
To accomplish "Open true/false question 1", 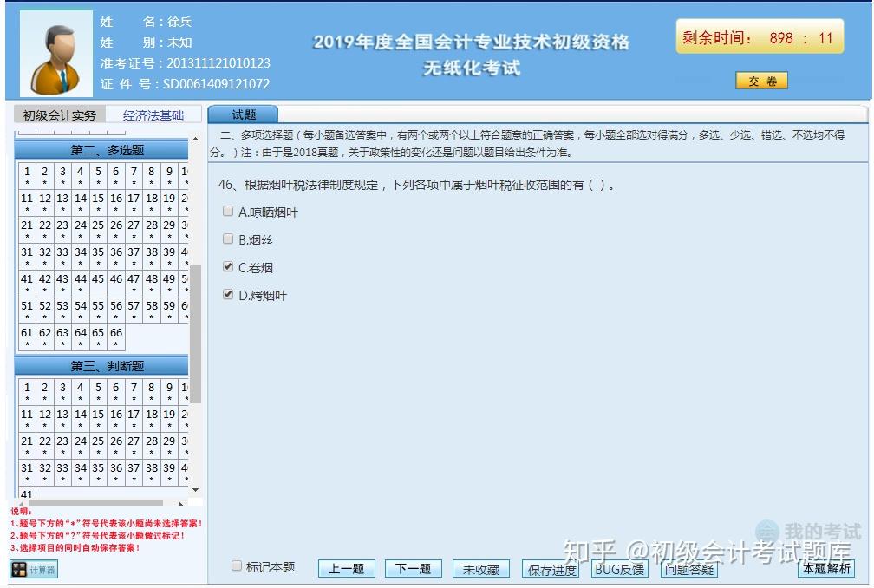I will click(28, 391).
